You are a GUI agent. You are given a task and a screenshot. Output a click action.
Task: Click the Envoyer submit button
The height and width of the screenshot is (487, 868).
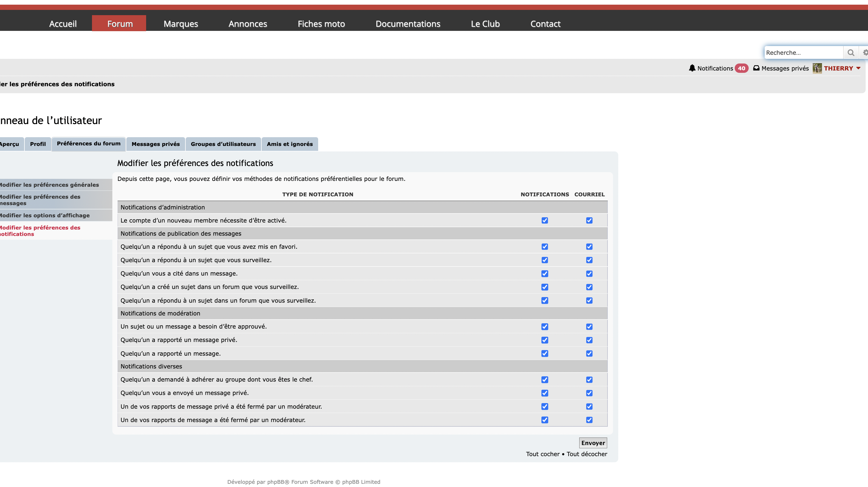coord(593,443)
